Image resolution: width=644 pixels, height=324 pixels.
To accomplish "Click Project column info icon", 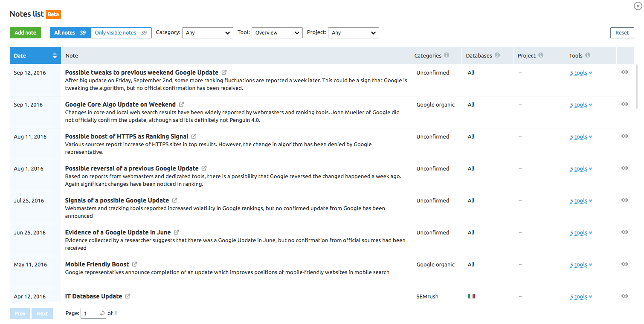I will pyautogui.click(x=541, y=55).
